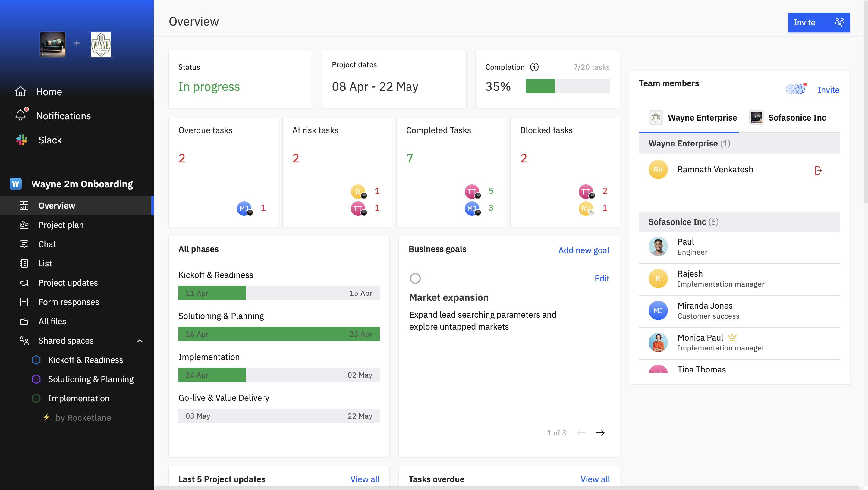Click the Invite button at top right
Image resolution: width=868 pixels, height=490 pixels.
(x=819, y=22)
